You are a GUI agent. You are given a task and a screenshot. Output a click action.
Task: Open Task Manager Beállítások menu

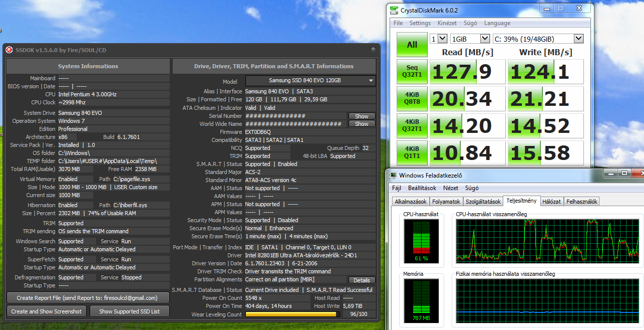tap(423, 188)
